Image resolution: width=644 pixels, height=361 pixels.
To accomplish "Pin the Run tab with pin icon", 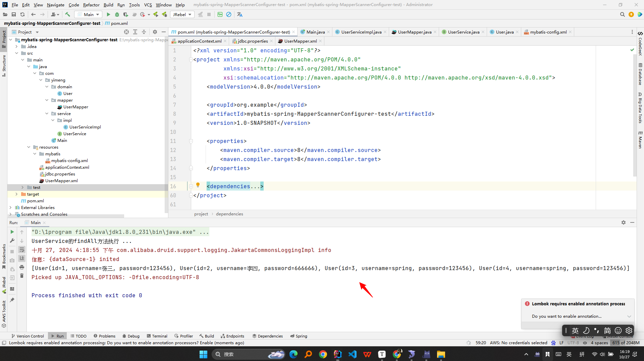I will click(x=12, y=300).
